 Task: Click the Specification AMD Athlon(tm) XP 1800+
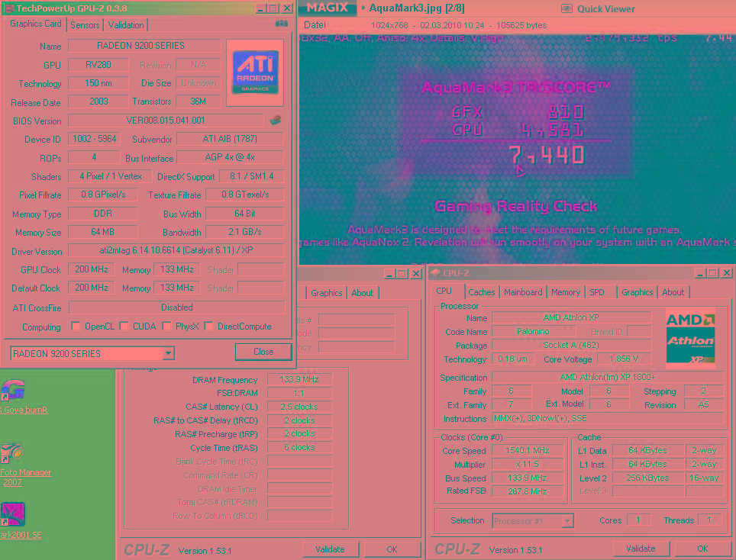608,377
